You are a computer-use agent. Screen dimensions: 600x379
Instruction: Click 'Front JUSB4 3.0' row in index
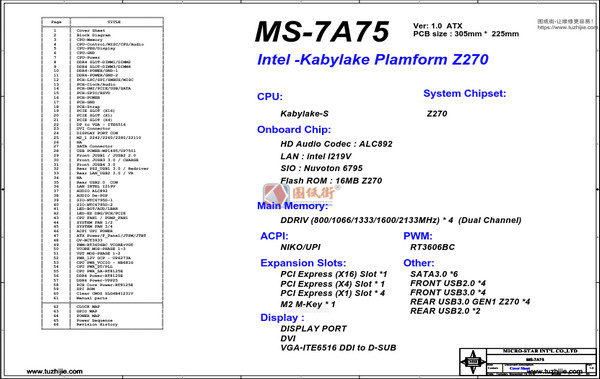pos(96,165)
